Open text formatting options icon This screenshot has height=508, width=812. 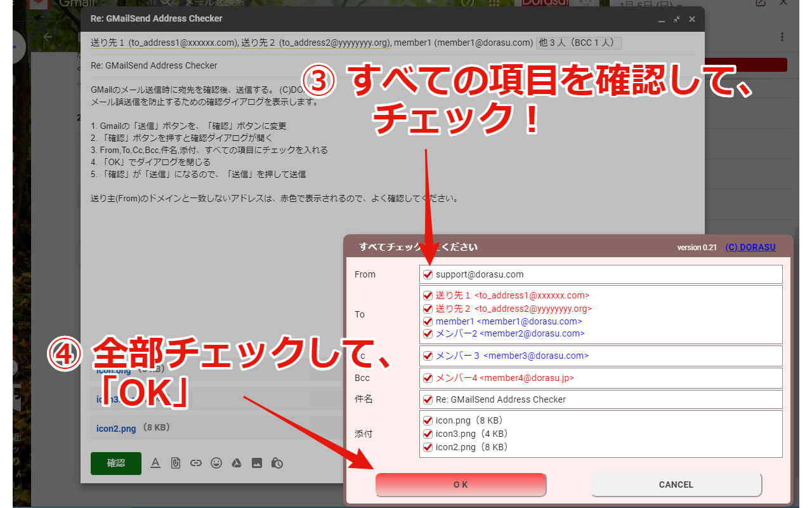pos(155,464)
